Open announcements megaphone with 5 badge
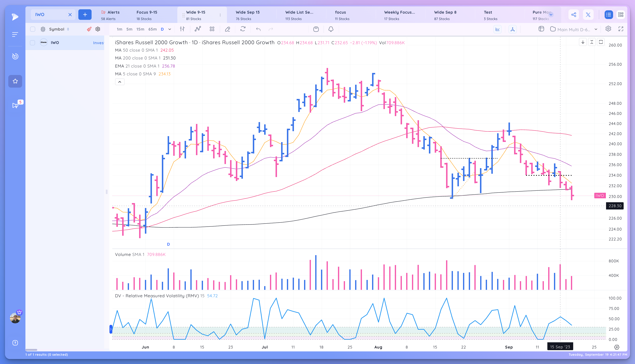 click(16, 105)
